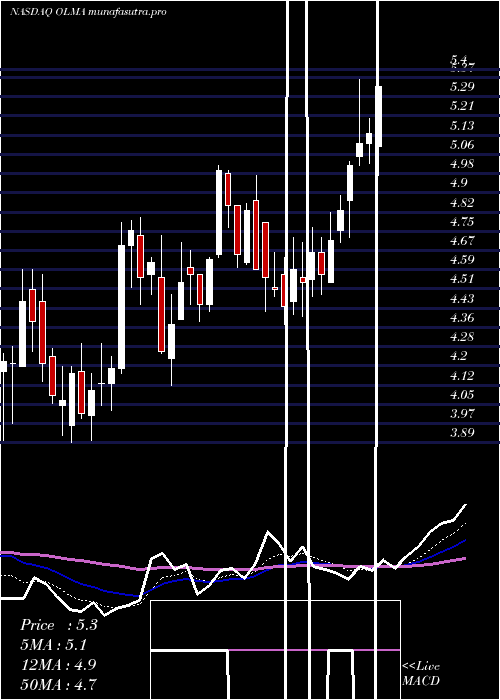The image size is (500, 700).
Task: Click the 5MA : 5.1 readout
Action: 54,645
